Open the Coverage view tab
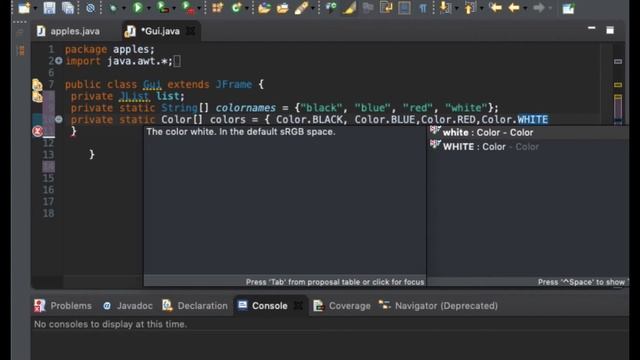 [342, 306]
